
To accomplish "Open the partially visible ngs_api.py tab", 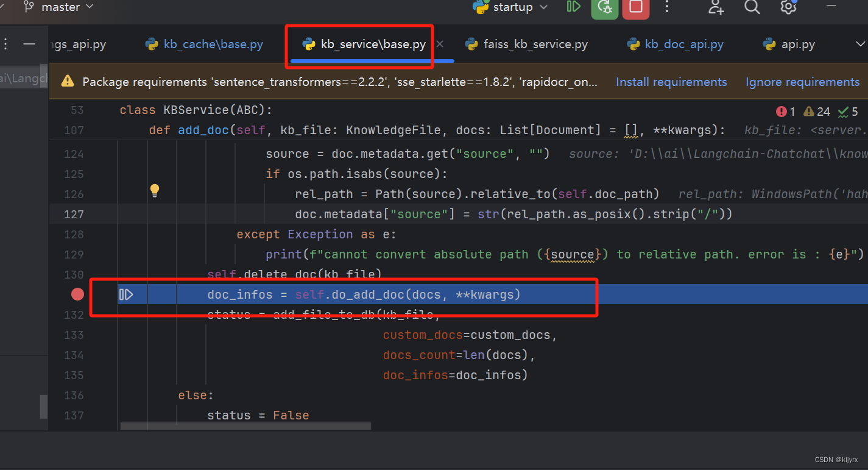I will pos(78,45).
